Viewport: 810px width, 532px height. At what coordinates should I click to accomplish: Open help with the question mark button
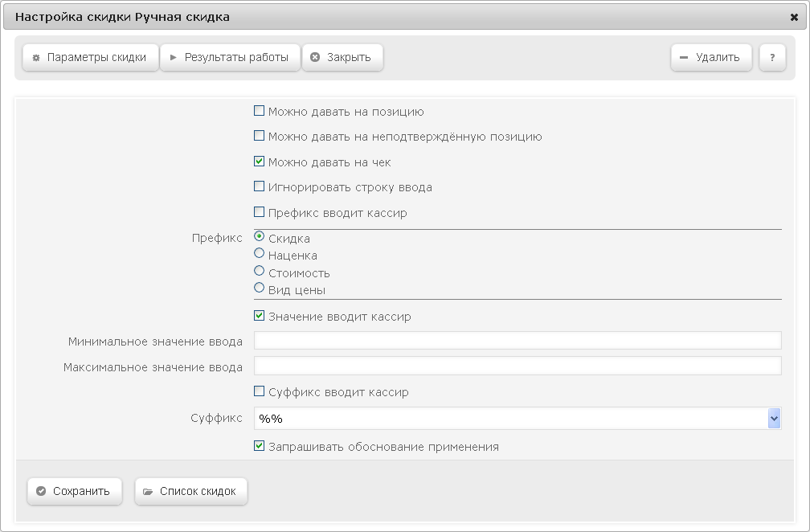[x=772, y=57]
